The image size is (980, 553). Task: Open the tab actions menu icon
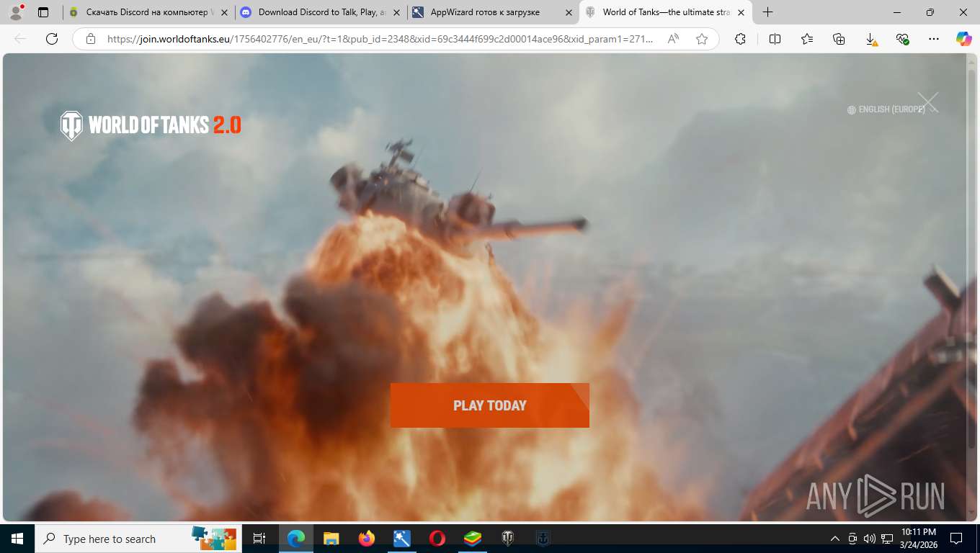click(x=43, y=12)
